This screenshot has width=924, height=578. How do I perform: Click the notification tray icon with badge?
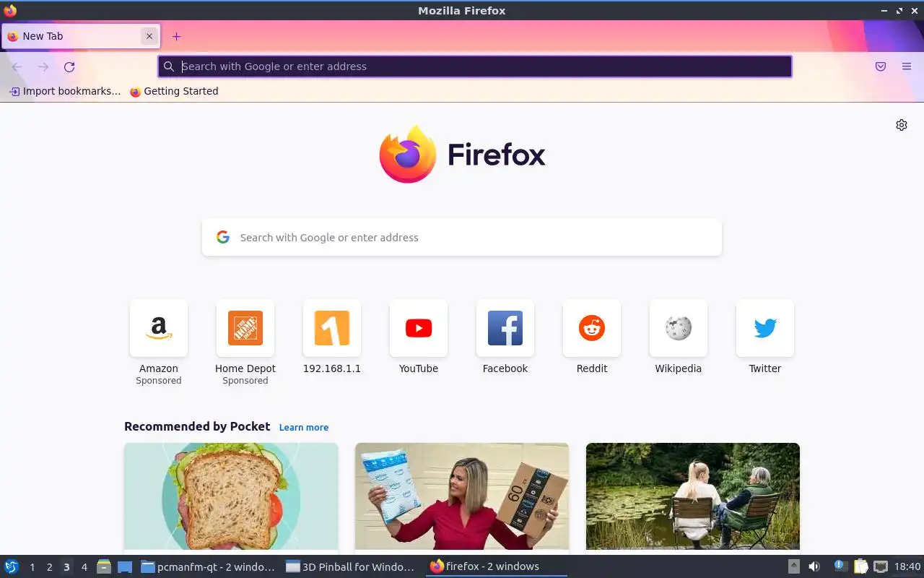coord(840,566)
